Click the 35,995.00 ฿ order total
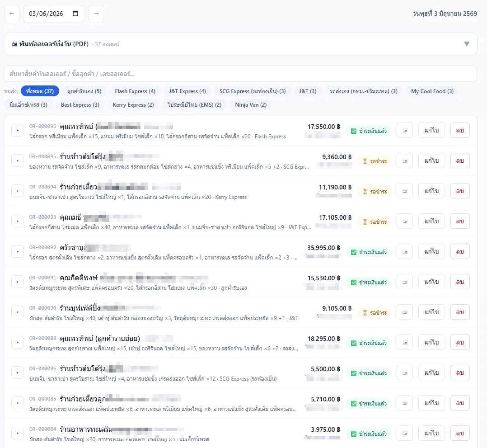Image resolution: width=487 pixels, height=448 pixels. coord(323,248)
